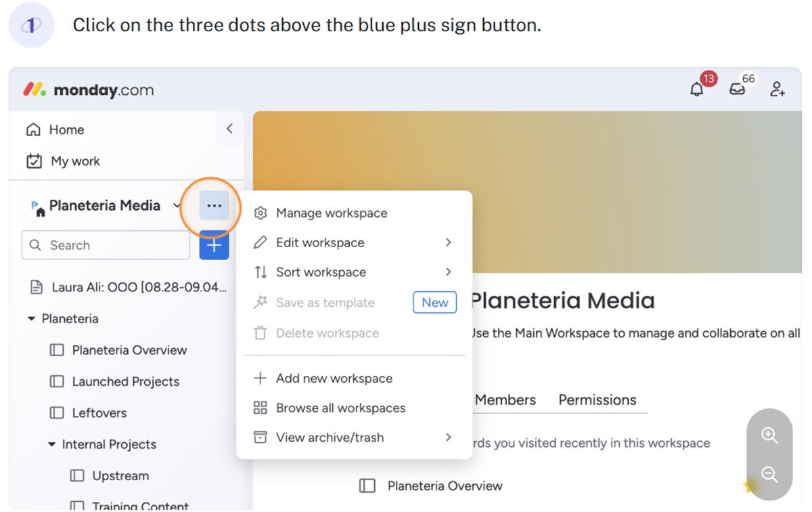This screenshot has width=812, height=512.
Task: Click the magnifier icon in Search field
Action: [35, 245]
